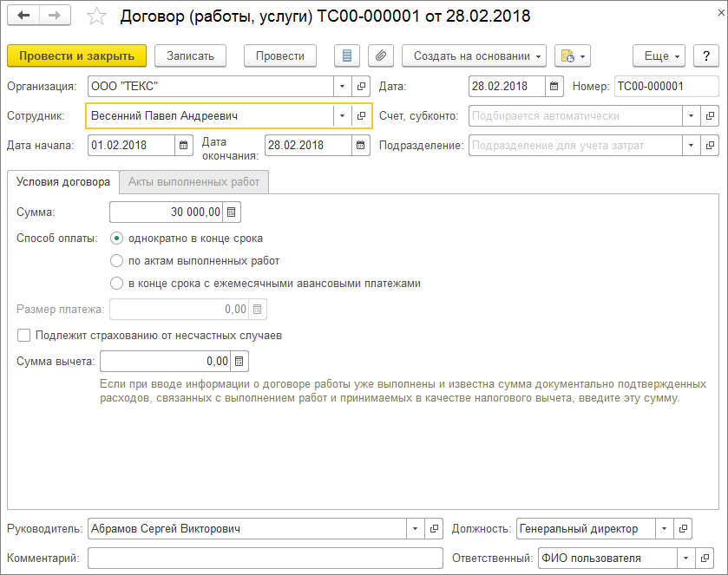Viewport: 728px width, 575px height.
Task: Enable 'Подлежит страхованию от несчастных случаев' checkbox
Action: tap(24, 335)
